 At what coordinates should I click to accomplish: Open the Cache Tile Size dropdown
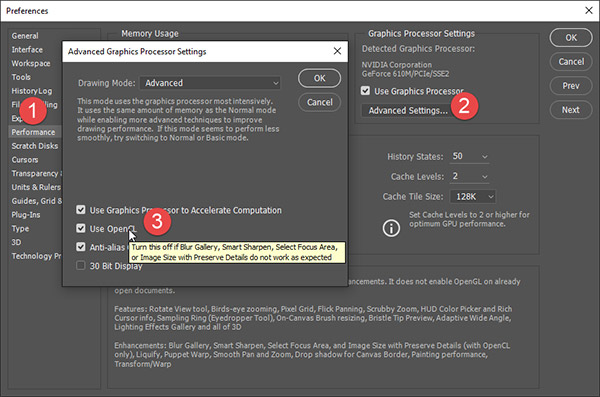click(473, 196)
